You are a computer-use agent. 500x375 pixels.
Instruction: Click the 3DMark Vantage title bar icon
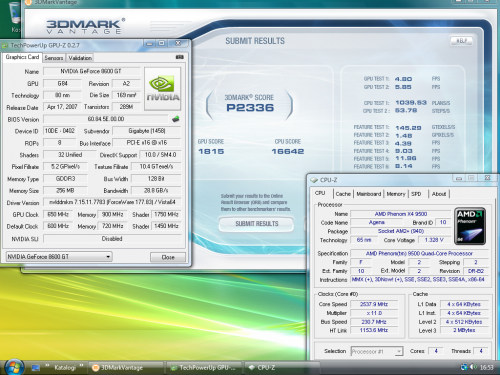point(29,2)
